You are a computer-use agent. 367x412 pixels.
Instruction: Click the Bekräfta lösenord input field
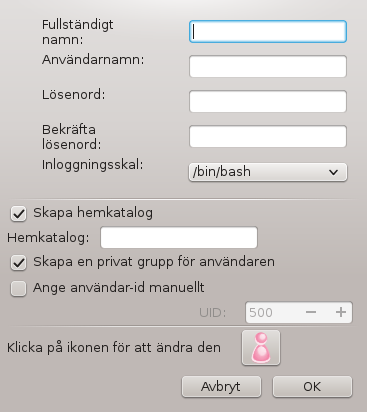[268, 136]
